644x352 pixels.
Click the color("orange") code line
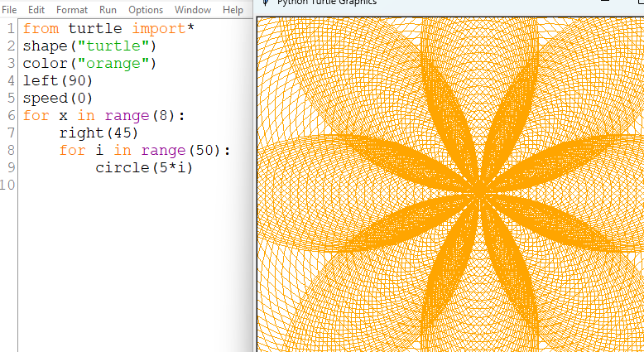90,63
